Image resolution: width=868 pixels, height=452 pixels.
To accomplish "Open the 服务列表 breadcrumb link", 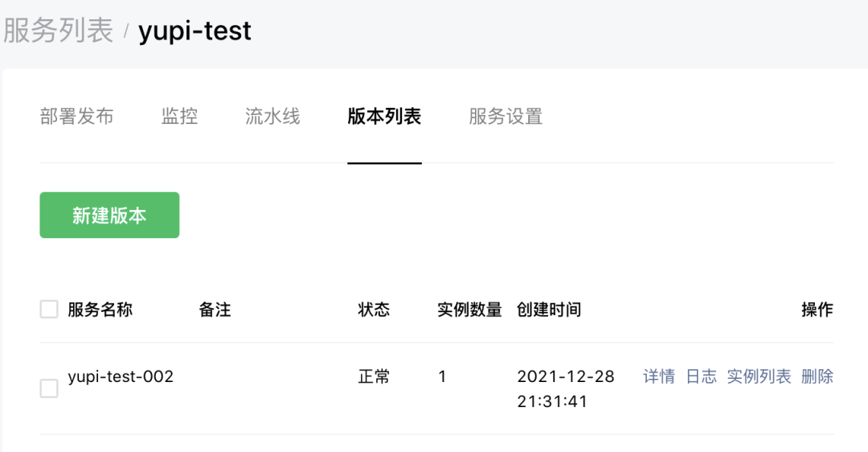I will tap(58, 31).
